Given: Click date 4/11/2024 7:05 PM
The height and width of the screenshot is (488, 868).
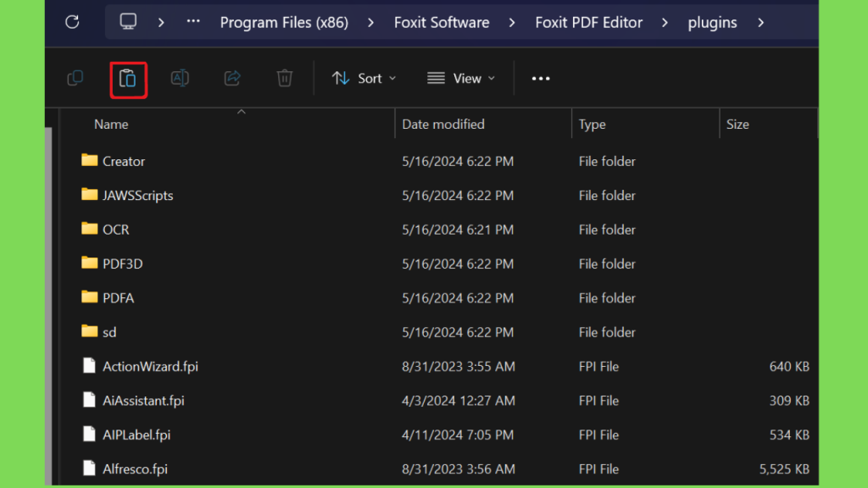Looking at the screenshot, I should 458,435.
